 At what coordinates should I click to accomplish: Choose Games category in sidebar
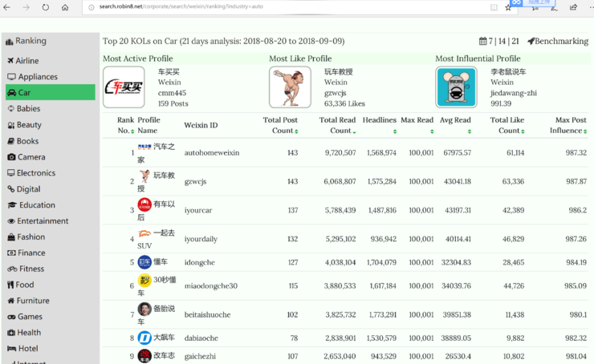click(25, 317)
